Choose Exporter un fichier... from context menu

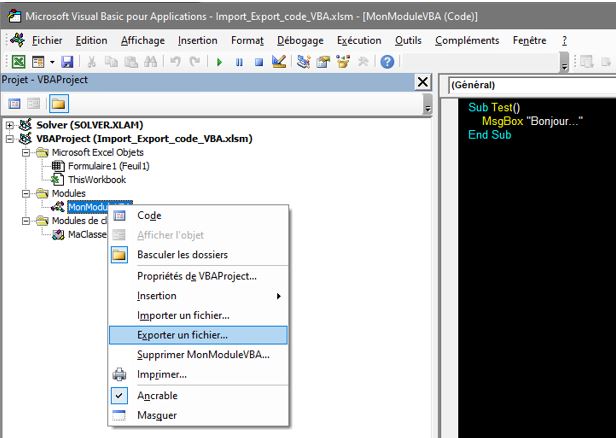click(x=182, y=335)
